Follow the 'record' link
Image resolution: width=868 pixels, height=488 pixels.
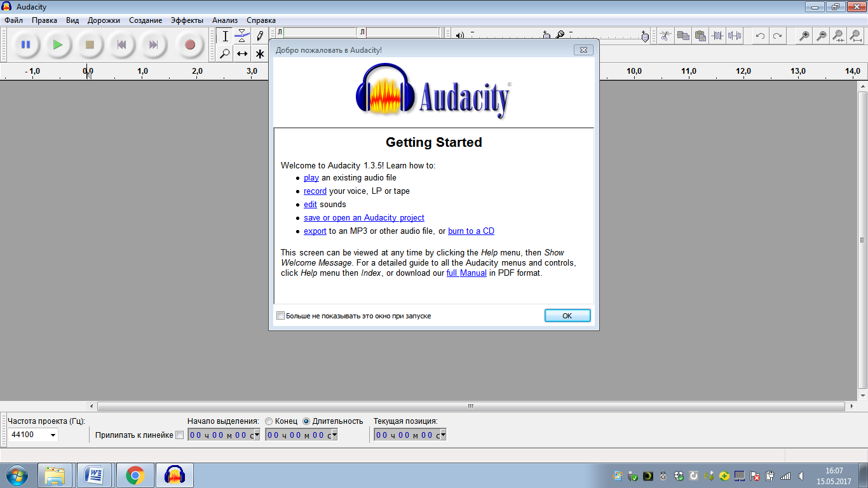pos(315,191)
